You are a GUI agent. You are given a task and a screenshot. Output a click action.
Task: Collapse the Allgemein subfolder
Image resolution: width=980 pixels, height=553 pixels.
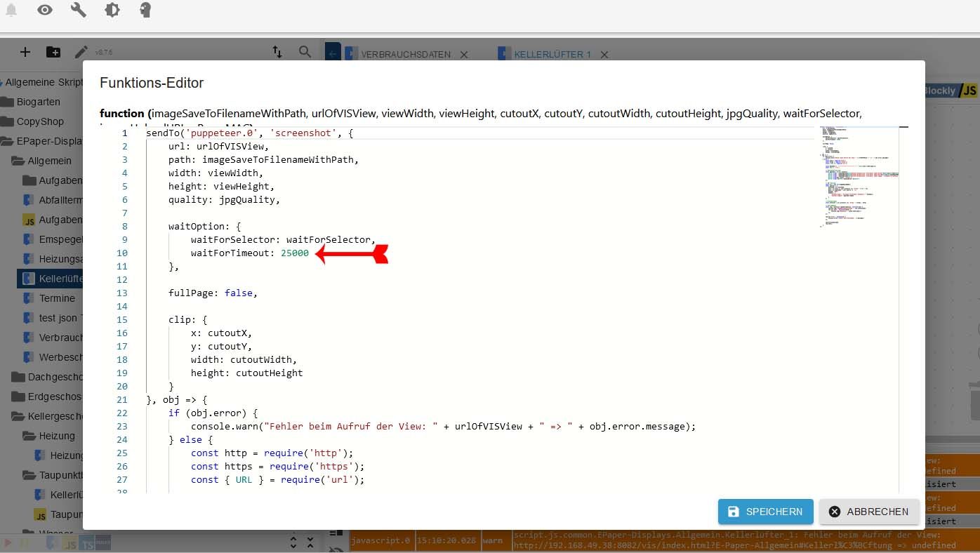pos(18,161)
